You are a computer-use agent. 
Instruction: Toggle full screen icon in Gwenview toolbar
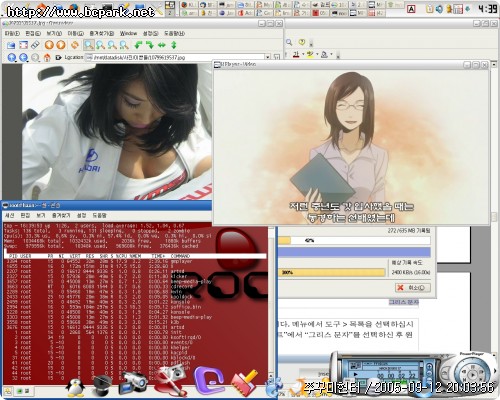(23, 45)
